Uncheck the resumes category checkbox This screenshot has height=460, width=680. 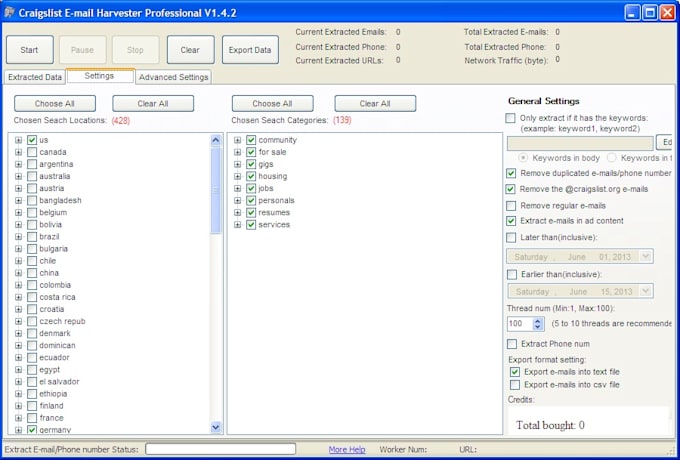pyautogui.click(x=251, y=212)
